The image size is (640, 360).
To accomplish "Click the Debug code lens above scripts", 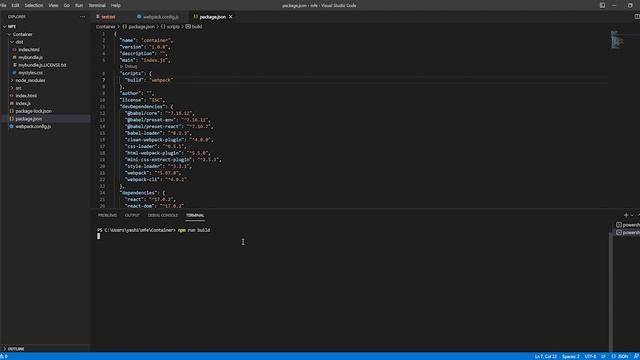I will click(x=130, y=67).
